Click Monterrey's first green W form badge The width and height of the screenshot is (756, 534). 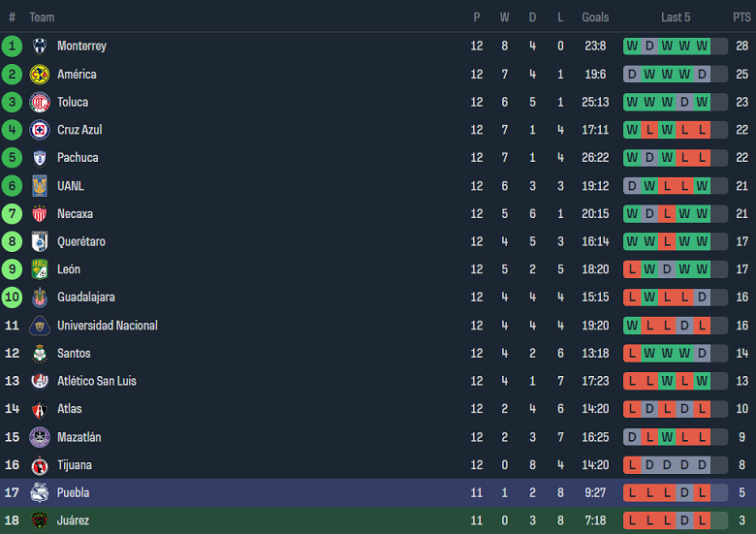coord(632,47)
